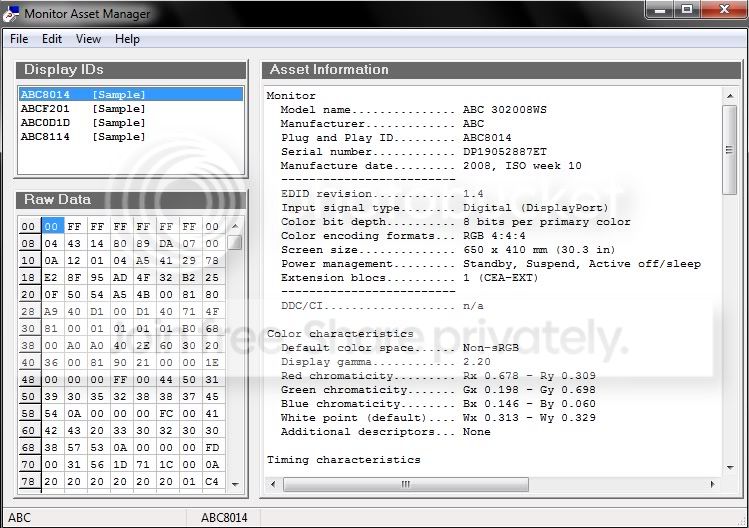
Task: Click the Extension blocs CEA-EXT line
Action: tap(409, 278)
